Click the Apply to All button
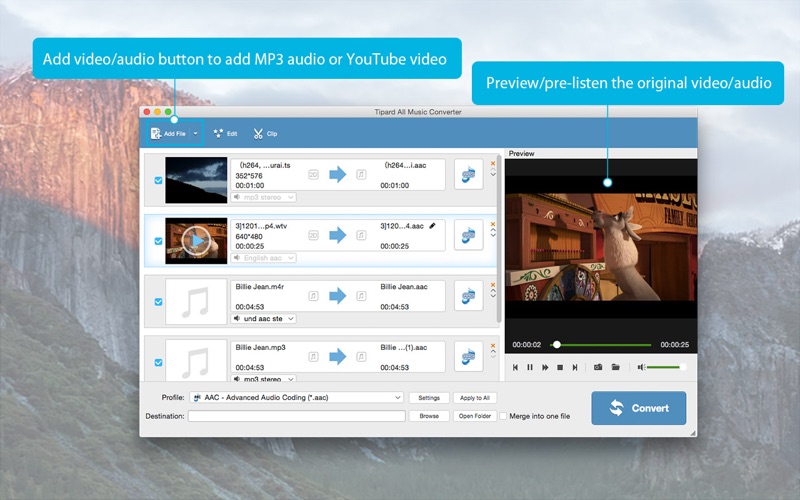The height and width of the screenshot is (500, 800). click(x=475, y=398)
